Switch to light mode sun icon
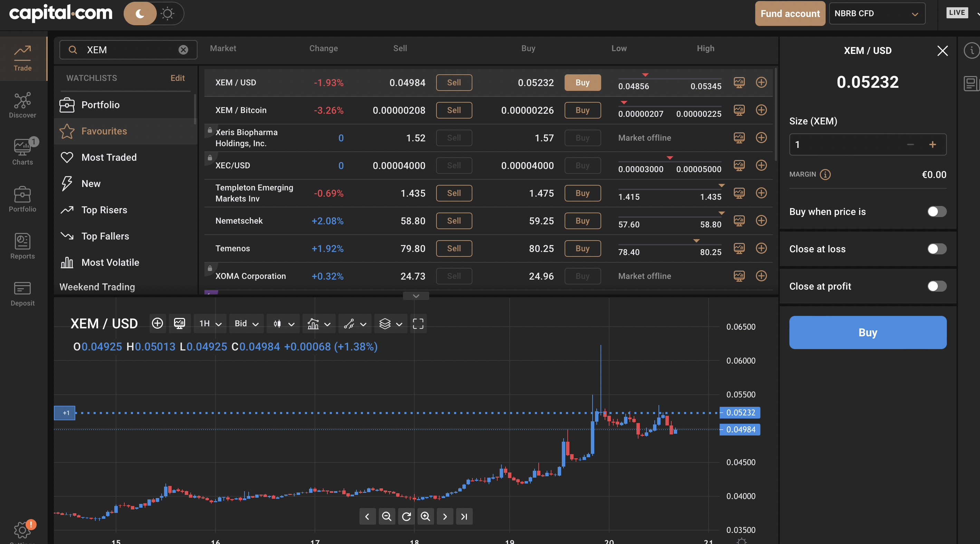980x544 pixels. tap(167, 14)
